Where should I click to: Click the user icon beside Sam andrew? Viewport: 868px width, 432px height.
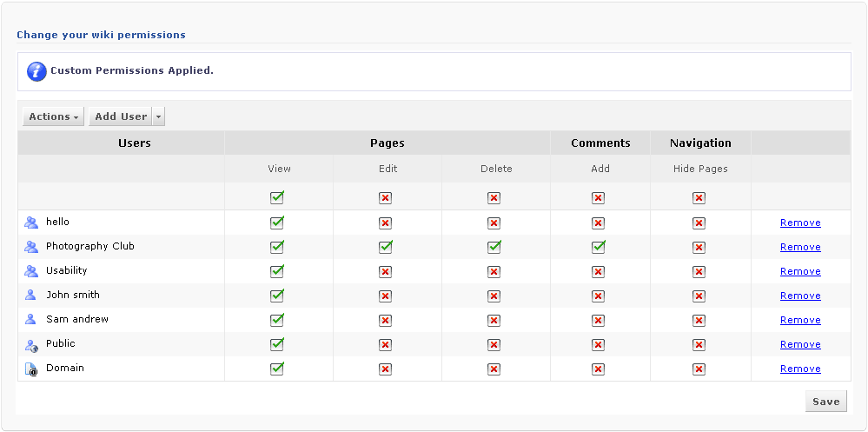(x=31, y=320)
